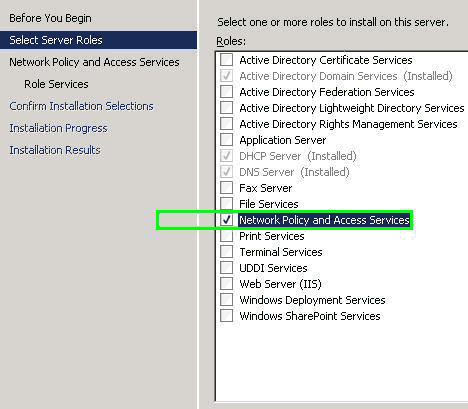Tick Active Directory Rights Management Services checkbox
468x409 pixels.
[x=226, y=124]
